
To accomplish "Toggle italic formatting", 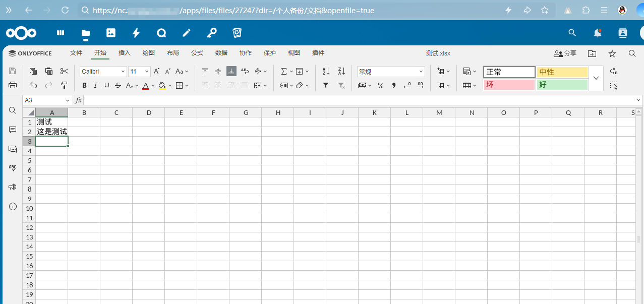I will coord(95,85).
